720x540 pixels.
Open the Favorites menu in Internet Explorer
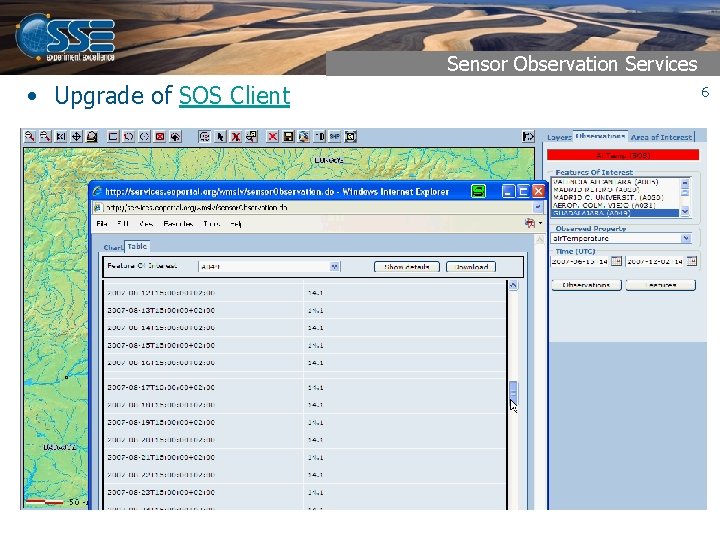pos(178,224)
